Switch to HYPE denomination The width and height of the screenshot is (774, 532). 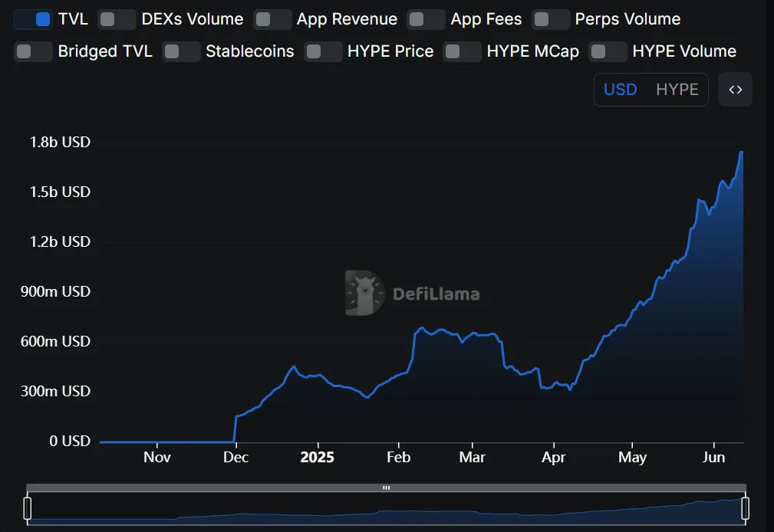coord(677,90)
